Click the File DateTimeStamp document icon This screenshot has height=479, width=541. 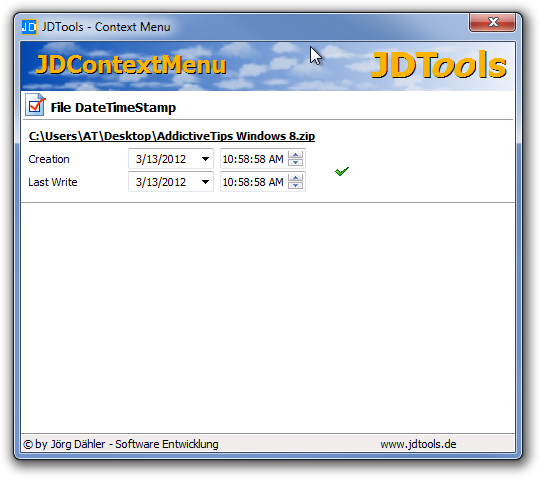pos(35,105)
